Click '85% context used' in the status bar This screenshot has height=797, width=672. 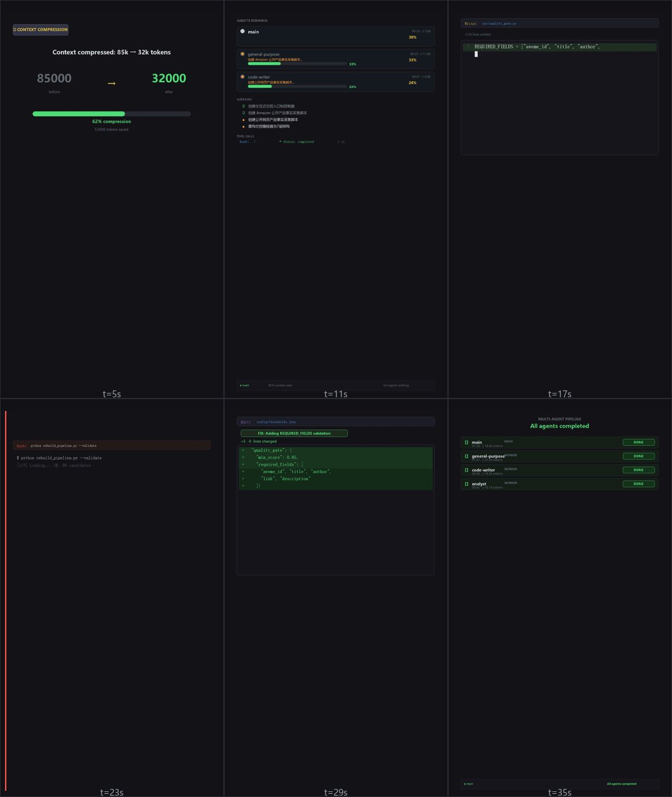[x=280, y=385]
